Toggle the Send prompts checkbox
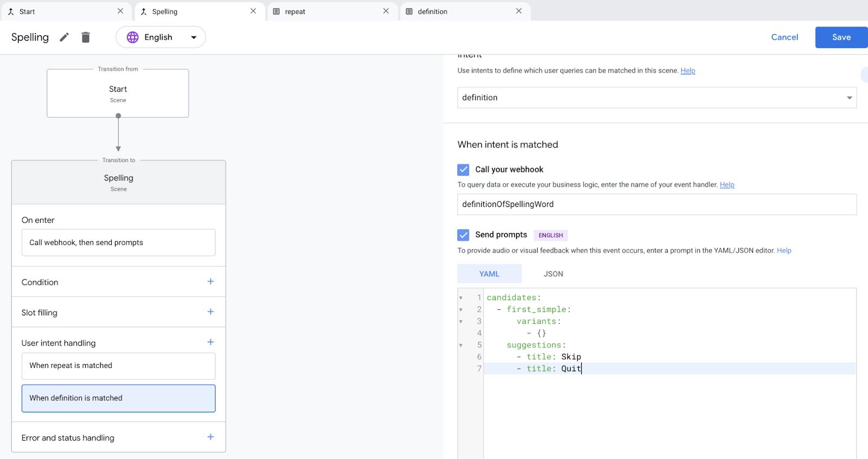 click(x=463, y=235)
